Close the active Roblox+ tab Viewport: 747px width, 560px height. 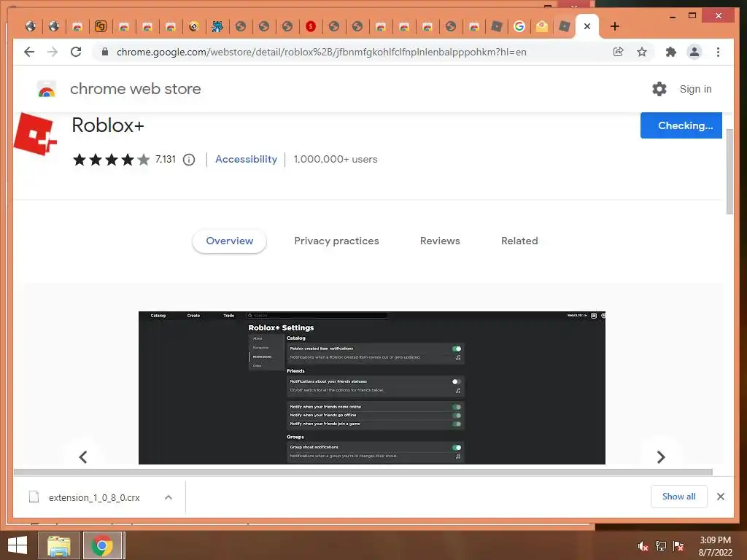tap(587, 26)
